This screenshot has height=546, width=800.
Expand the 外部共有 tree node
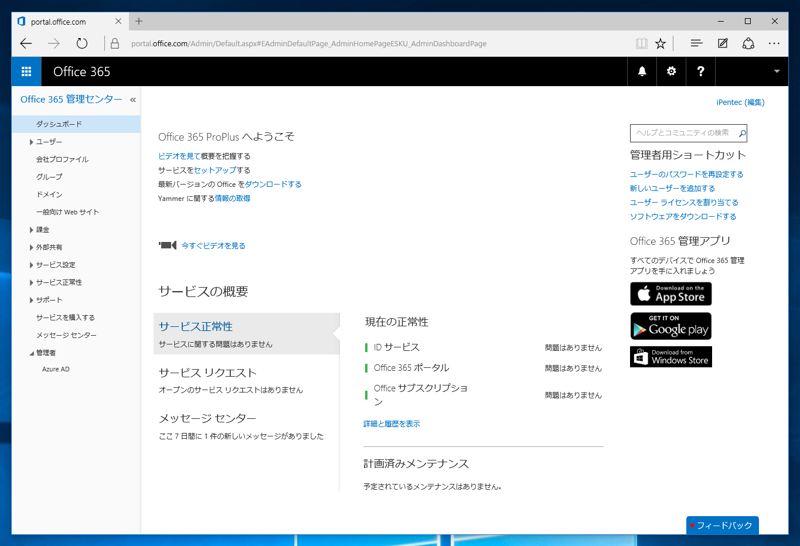[x=31, y=247]
